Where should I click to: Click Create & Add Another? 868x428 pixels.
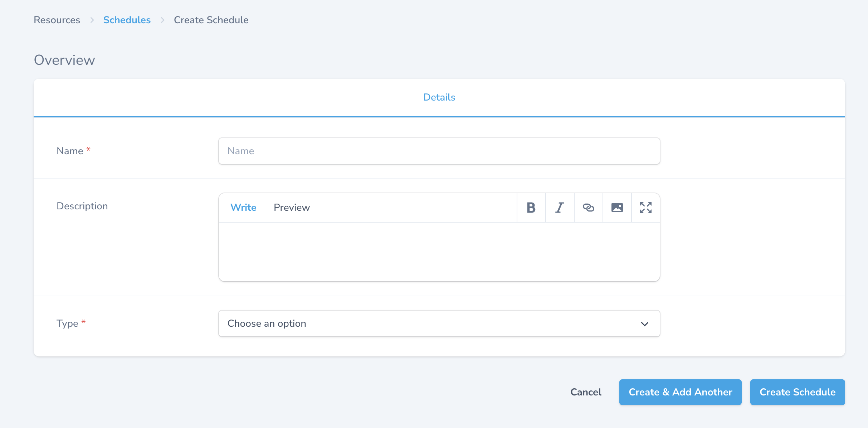click(680, 392)
